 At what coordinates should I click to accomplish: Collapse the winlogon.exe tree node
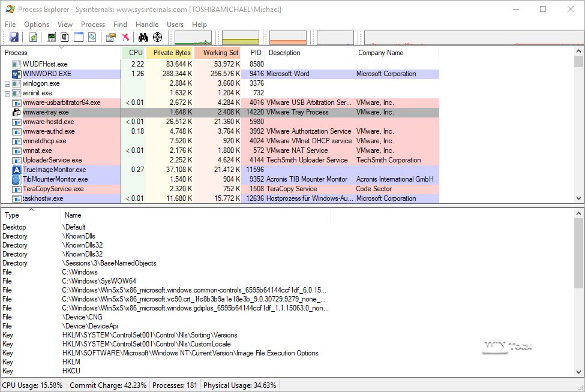click(x=8, y=83)
